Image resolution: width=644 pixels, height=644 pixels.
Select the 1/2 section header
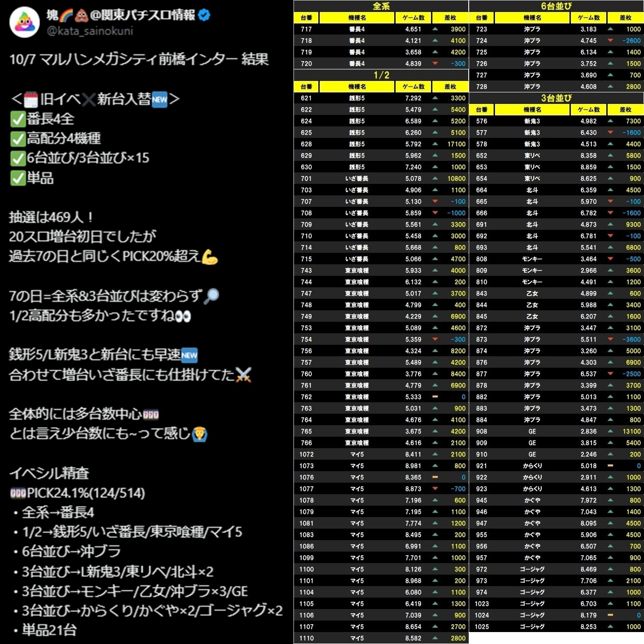[381, 75]
